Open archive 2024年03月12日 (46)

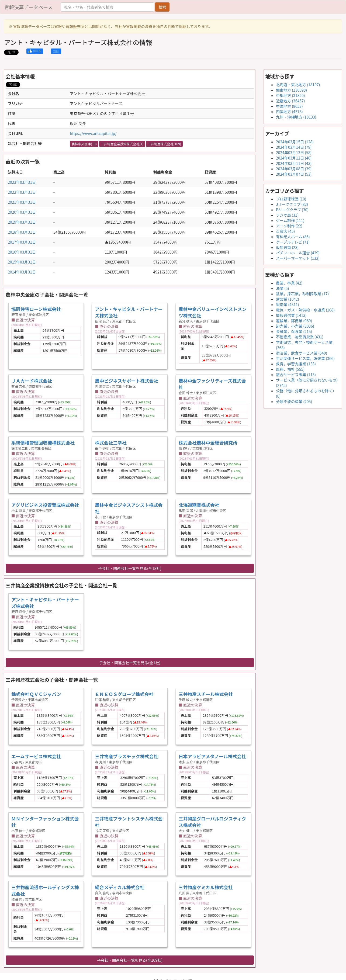pyautogui.click(x=293, y=158)
